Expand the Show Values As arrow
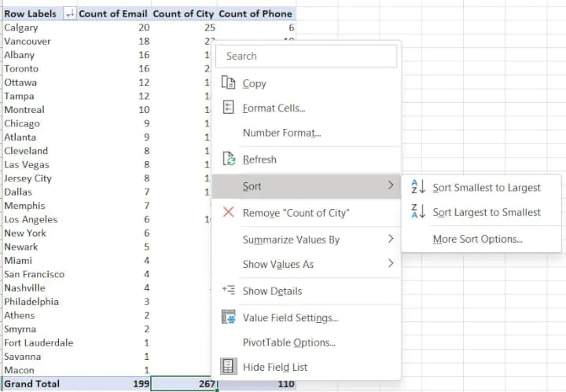Screen dimensions: 566x392 [391, 263]
